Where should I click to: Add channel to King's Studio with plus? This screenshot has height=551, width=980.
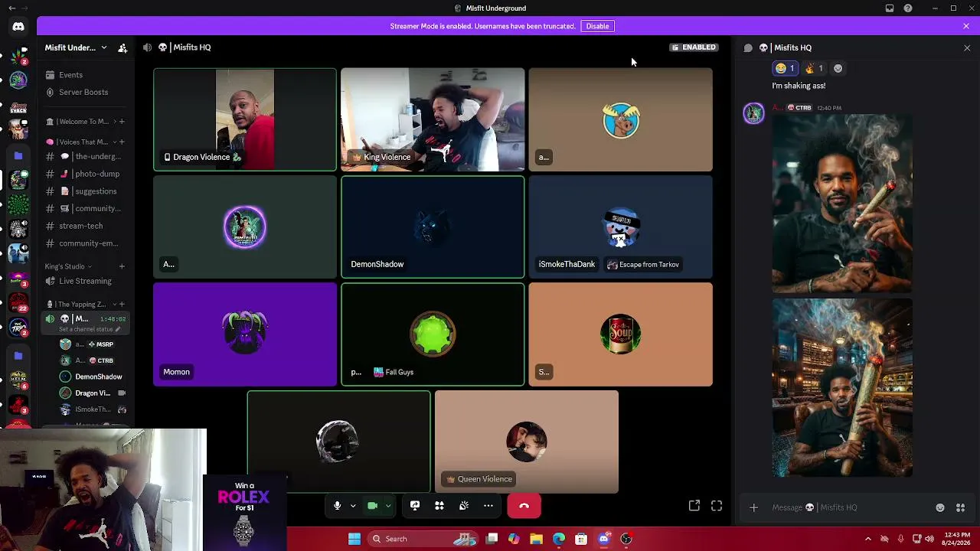pyautogui.click(x=122, y=266)
